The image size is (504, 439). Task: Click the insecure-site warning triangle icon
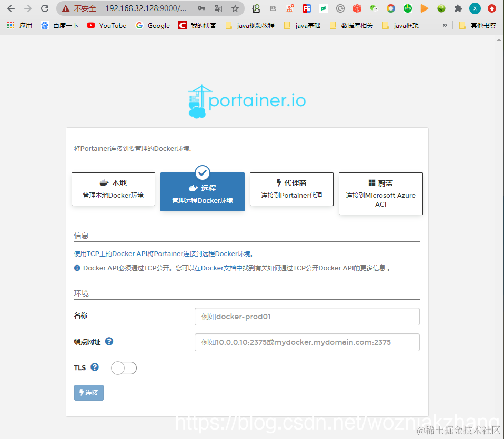[66, 8]
